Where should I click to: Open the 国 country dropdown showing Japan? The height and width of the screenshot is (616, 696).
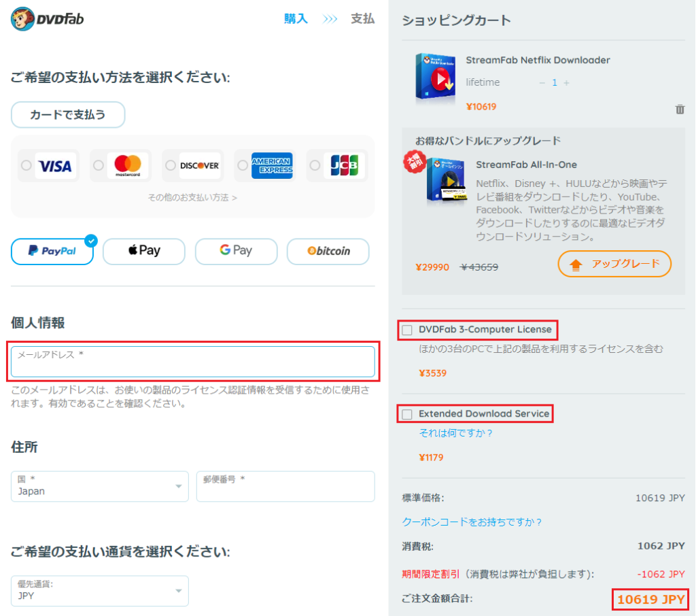100,486
